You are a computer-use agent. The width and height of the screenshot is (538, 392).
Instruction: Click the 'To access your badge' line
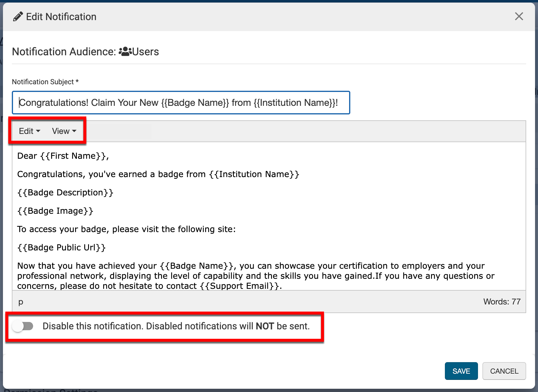[x=126, y=229]
